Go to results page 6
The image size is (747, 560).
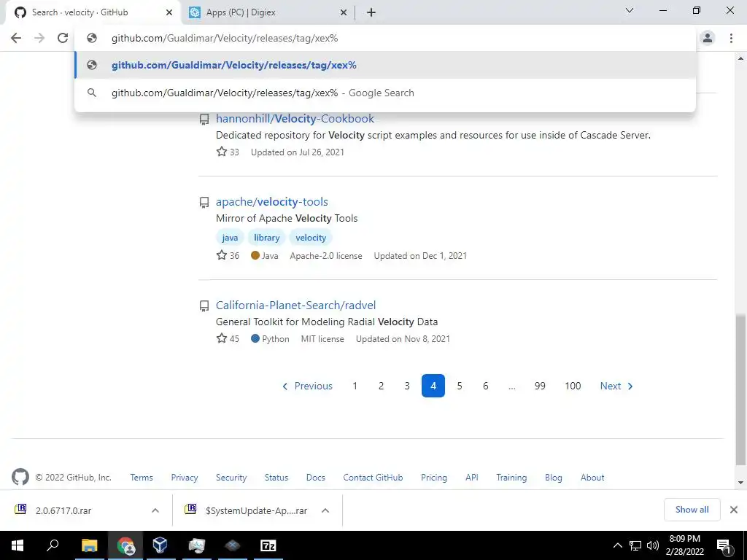[x=485, y=386]
